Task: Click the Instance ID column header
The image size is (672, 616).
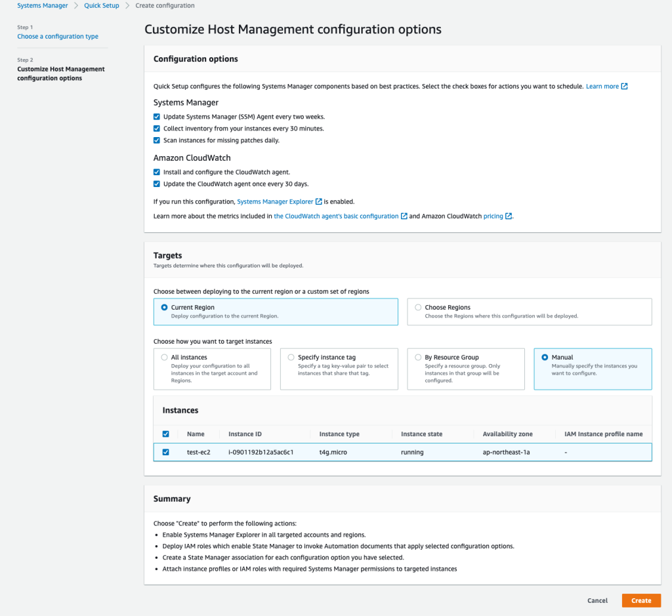Action: click(x=245, y=434)
